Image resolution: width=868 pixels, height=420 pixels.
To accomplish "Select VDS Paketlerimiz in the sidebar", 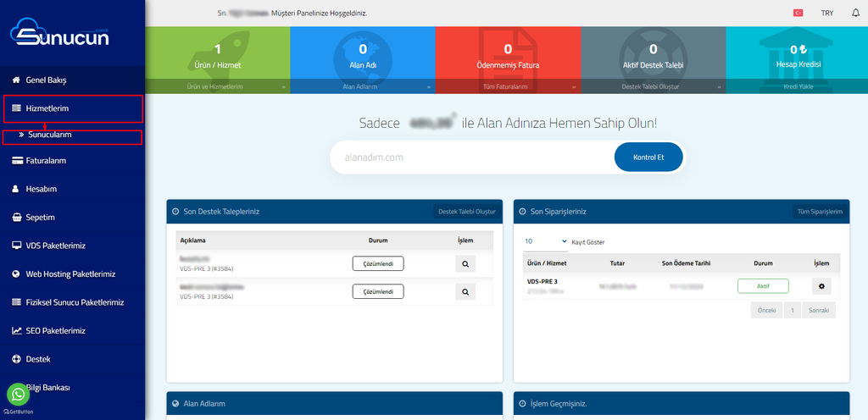I will pos(55,246).
